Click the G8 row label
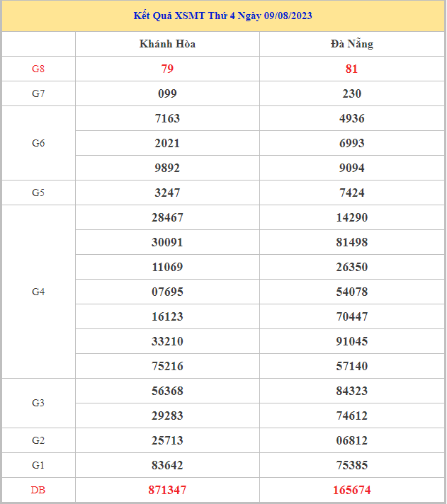447x504 pixels. tap(38, 69)
